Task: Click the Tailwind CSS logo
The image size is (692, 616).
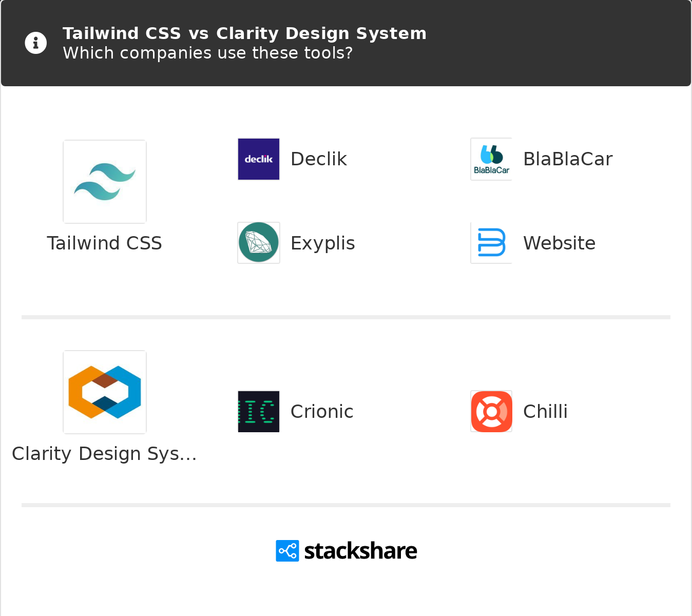Action: pyautogui.click(x=104, y=181)
